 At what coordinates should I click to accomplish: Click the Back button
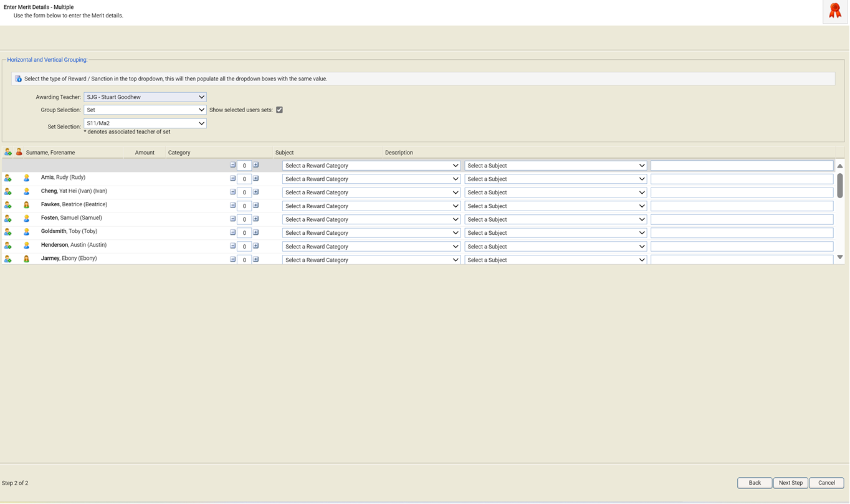[x=754, y=483]
